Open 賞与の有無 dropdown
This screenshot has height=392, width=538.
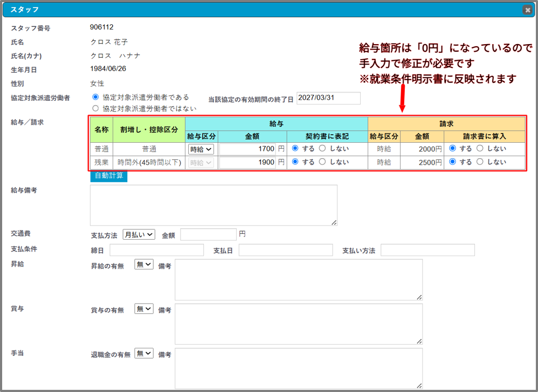pyautogui.click(x=144, y=309)
